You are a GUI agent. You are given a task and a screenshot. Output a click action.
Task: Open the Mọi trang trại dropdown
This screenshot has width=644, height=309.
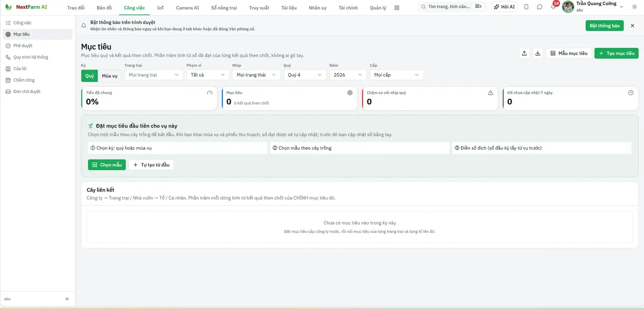pyautogui.click(x=154, y=75)
